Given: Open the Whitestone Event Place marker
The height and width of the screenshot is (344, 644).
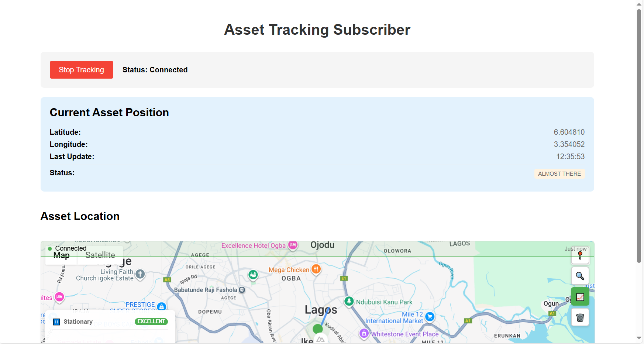Looking at the screenshot, I should click(x=364, y=334).
